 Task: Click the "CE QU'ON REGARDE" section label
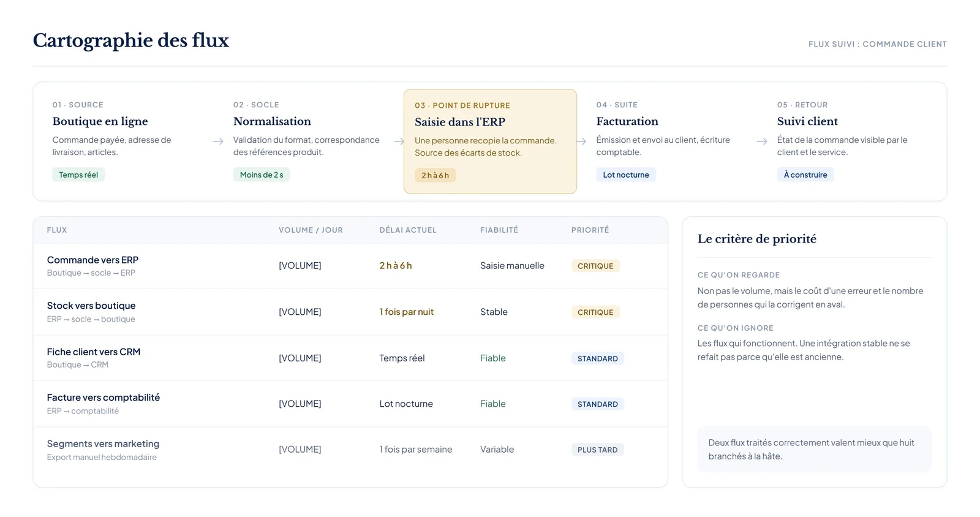click(x=739, y=275)
